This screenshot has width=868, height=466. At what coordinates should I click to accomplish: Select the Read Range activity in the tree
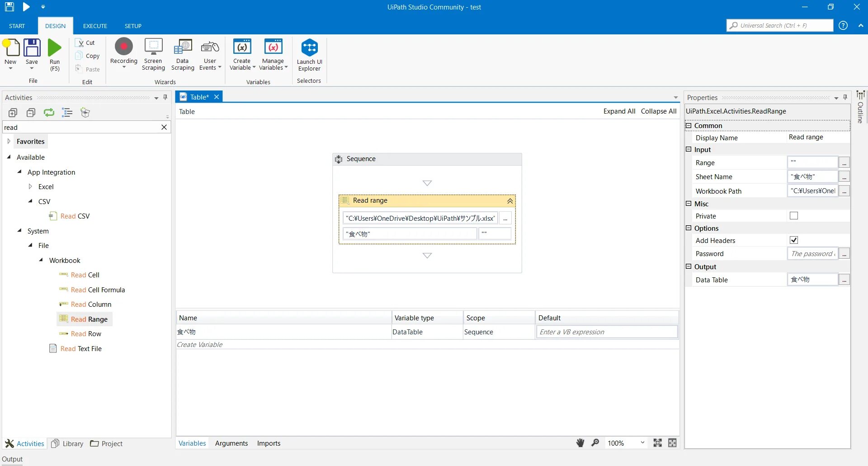point(89,319)
